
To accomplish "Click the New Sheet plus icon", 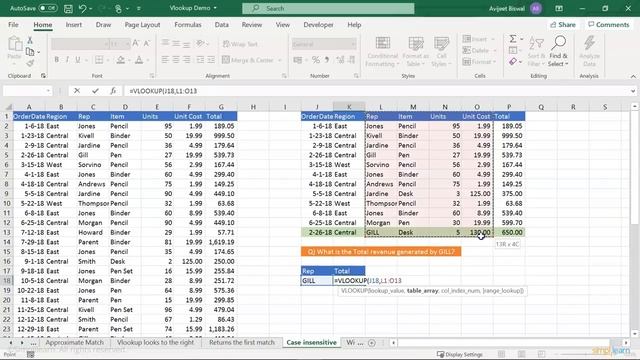I will [371, 343].
